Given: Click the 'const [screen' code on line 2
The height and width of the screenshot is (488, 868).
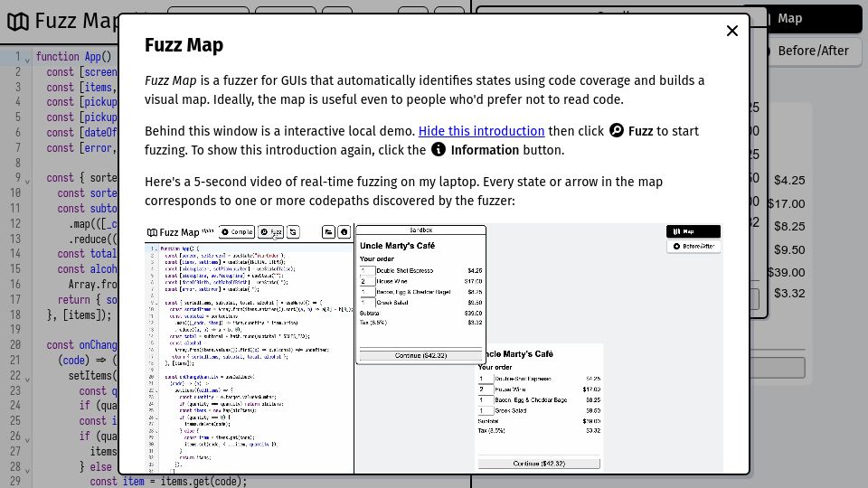Looking at the screenshot, I should pos(82,72).
